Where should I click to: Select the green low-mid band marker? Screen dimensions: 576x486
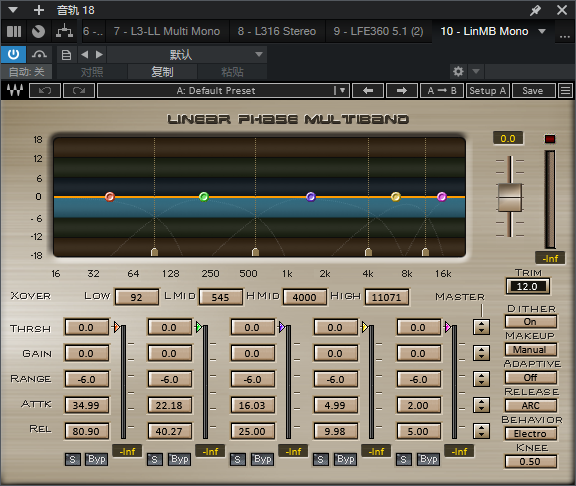[204, 197]
